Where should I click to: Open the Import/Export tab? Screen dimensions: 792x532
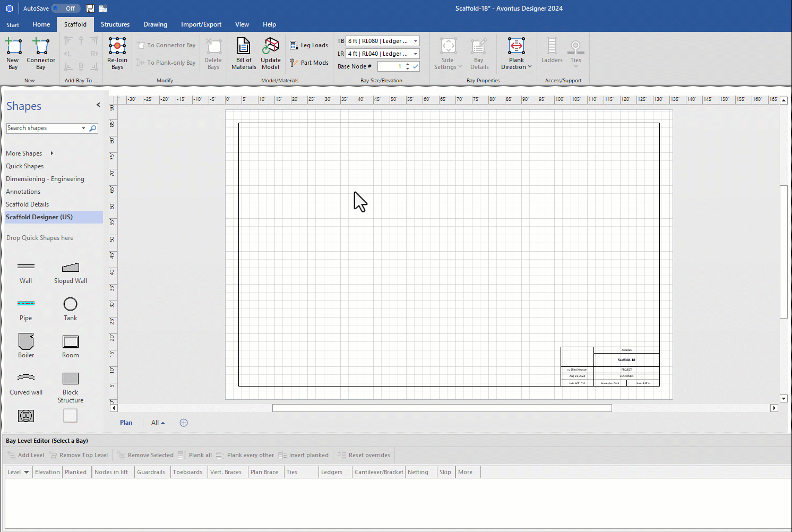point(201,24)
